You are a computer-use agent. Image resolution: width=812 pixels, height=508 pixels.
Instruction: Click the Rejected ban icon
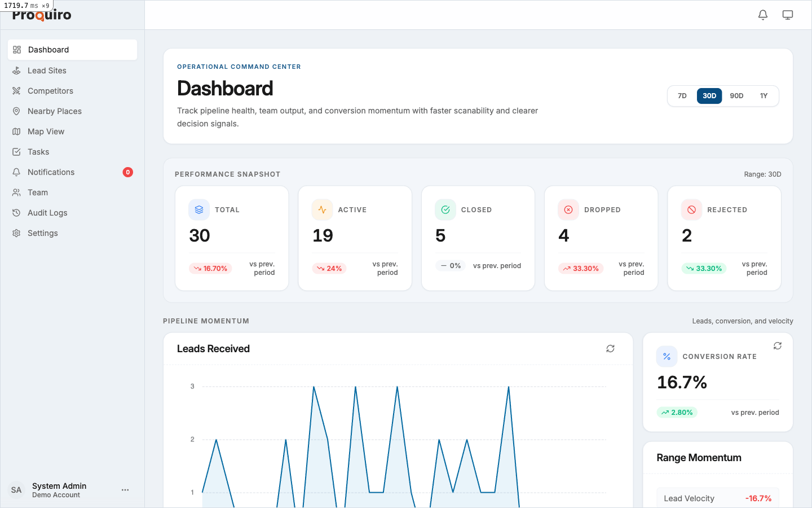tap(691, 209)
